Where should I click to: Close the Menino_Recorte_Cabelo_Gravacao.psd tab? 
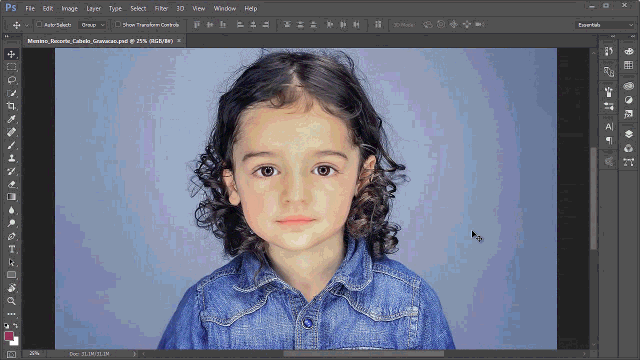click(179, 41)
